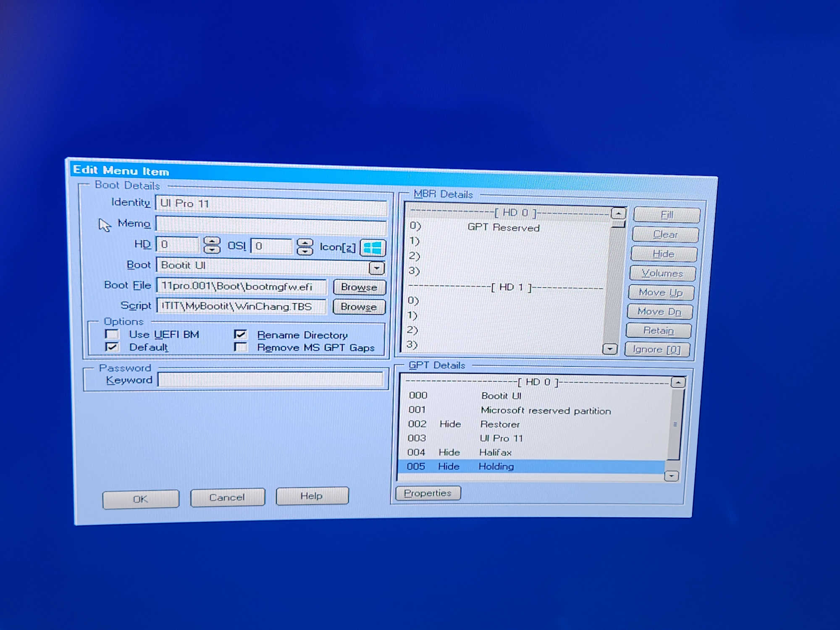Click the GPT Details scrollbar thumb
The height and width of the screenshot is (630, 840).
click(x=675, y=424)
